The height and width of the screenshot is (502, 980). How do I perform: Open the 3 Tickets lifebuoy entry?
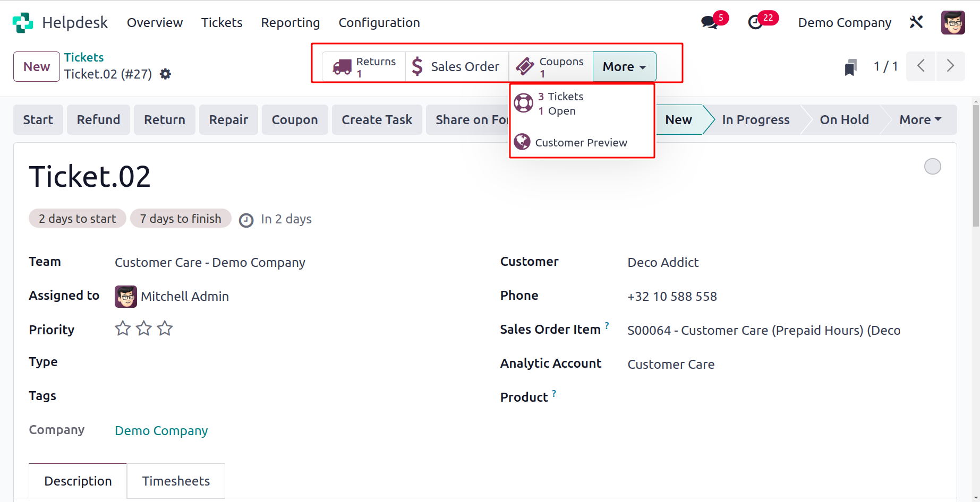point(582,103)
